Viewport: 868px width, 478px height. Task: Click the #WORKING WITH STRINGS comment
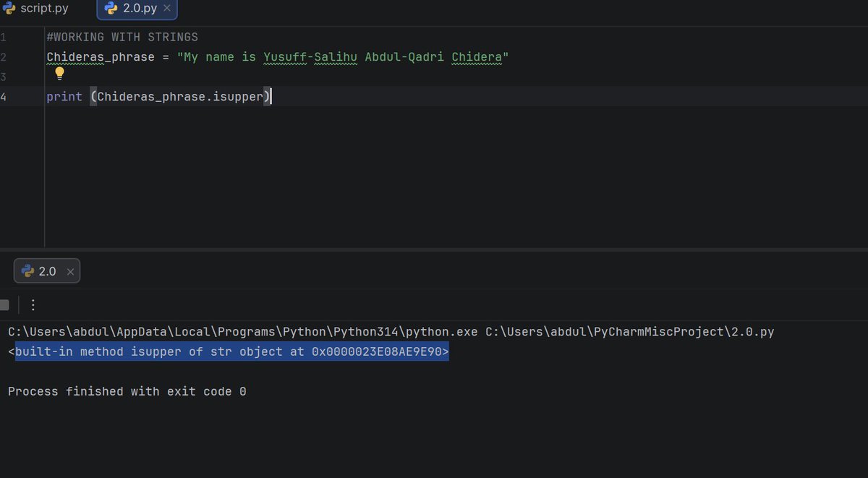click(122, 37)
